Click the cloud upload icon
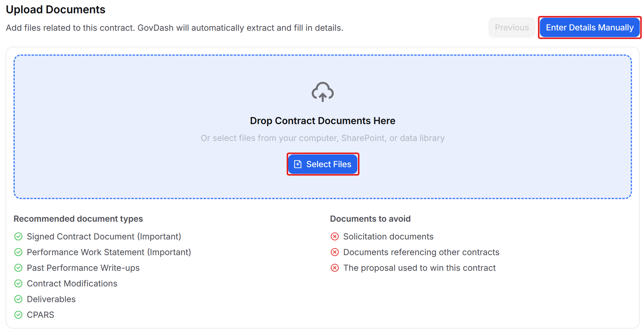Viewport: 644px width, 331px height. point(322,92)
